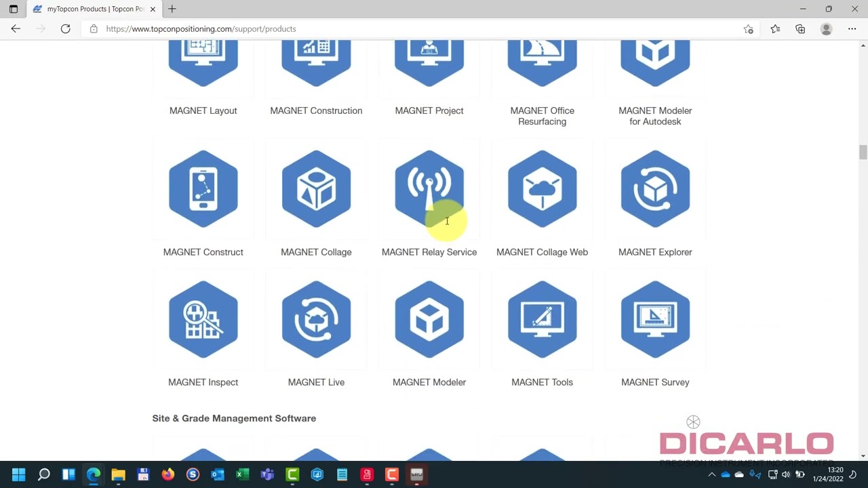This screenshot has height=488, width=868.
Task: Go back to the previous page
Action: click(x=16, y=29)
